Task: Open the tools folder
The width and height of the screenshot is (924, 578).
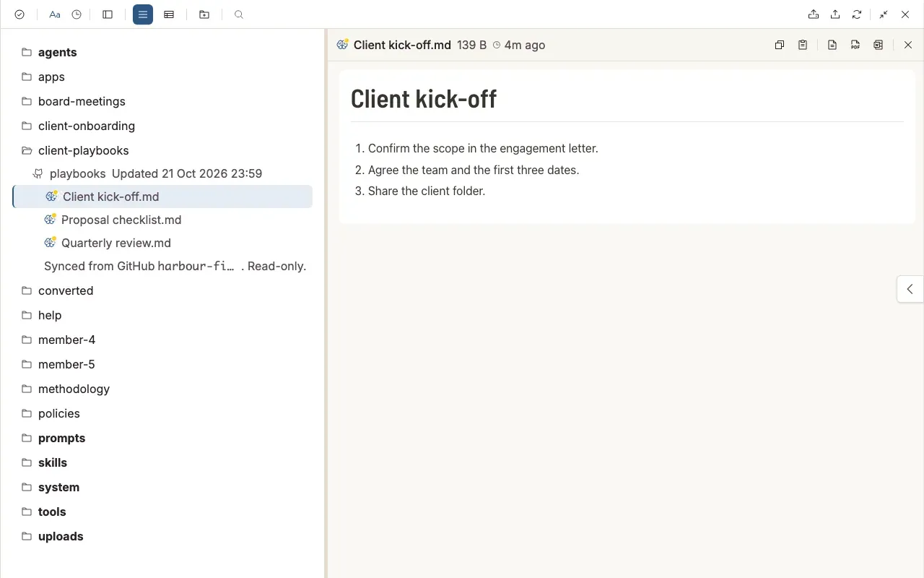Action: click(x=162, y=512)
